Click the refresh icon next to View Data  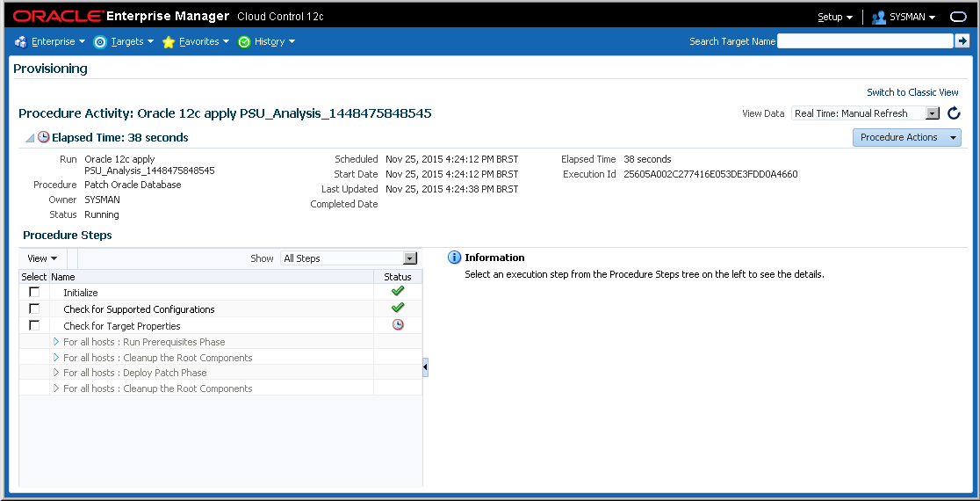[953, 113]
